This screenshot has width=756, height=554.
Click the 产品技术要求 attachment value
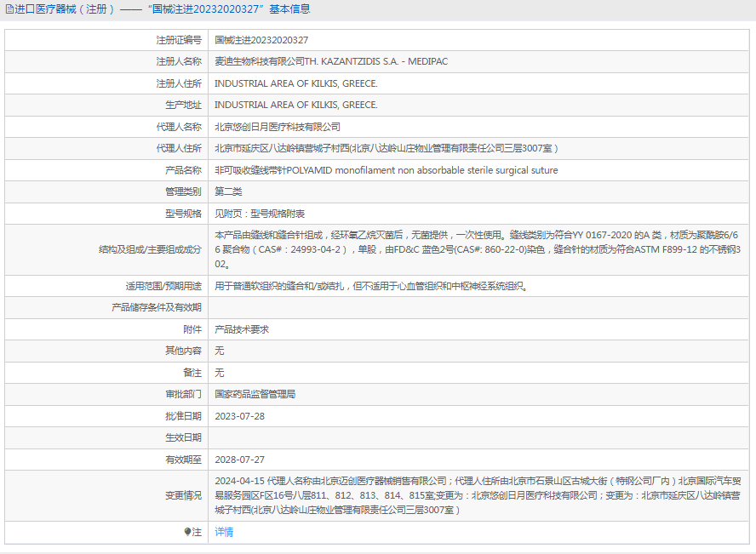click(x=242, y=329)
